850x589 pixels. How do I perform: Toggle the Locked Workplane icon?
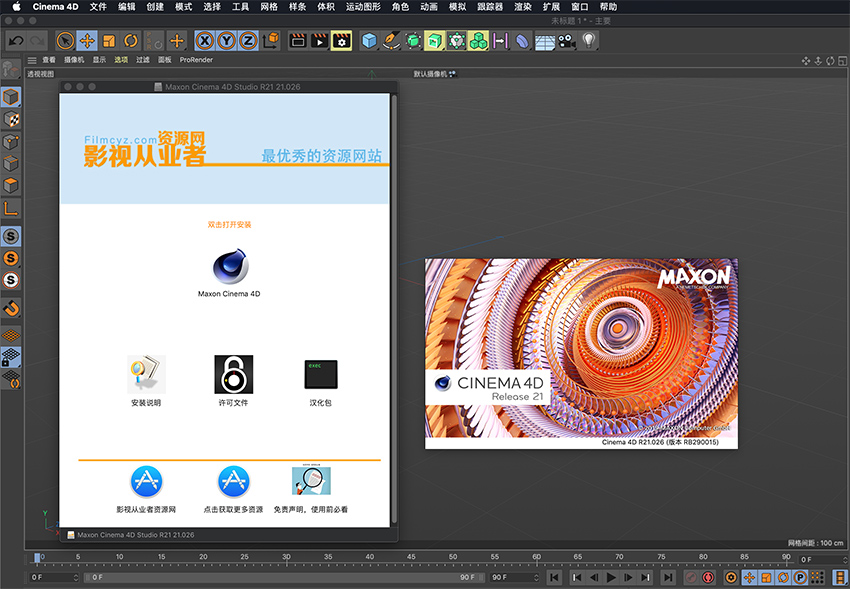coord(11,357)
